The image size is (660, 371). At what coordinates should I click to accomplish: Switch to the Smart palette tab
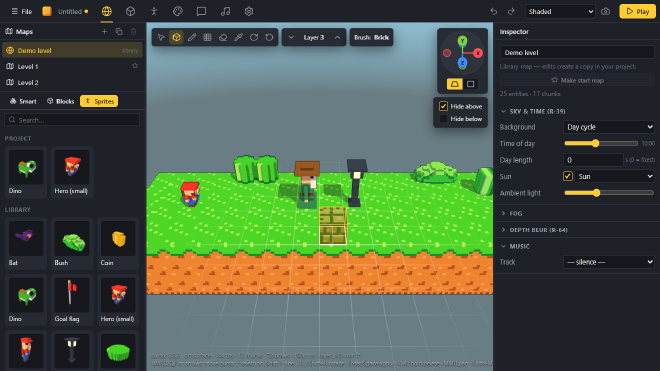coord(23,101)
